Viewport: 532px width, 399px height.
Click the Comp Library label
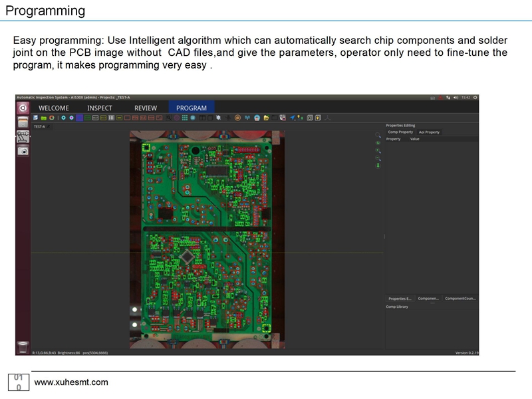click(x=397, y=307)
